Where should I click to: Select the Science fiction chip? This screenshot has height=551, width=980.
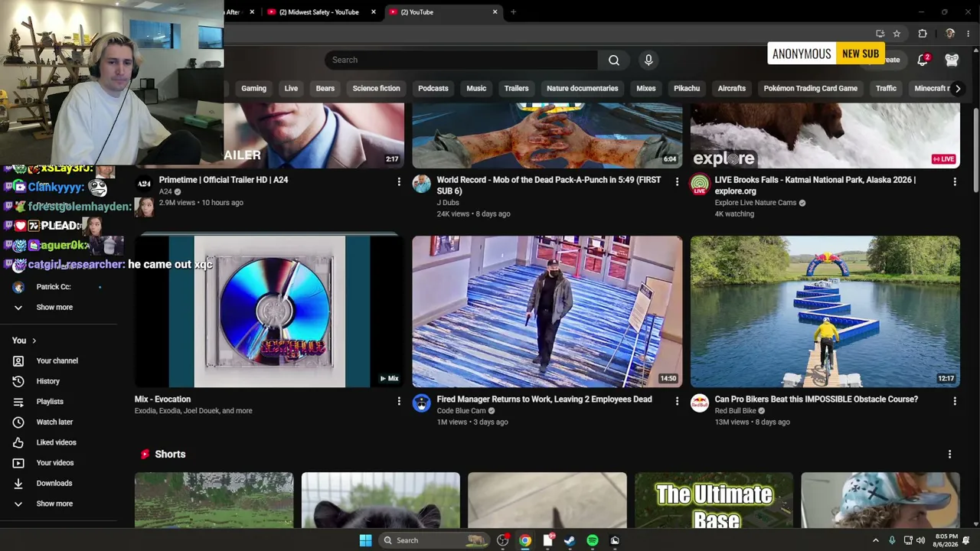click(x=376, y=89)
